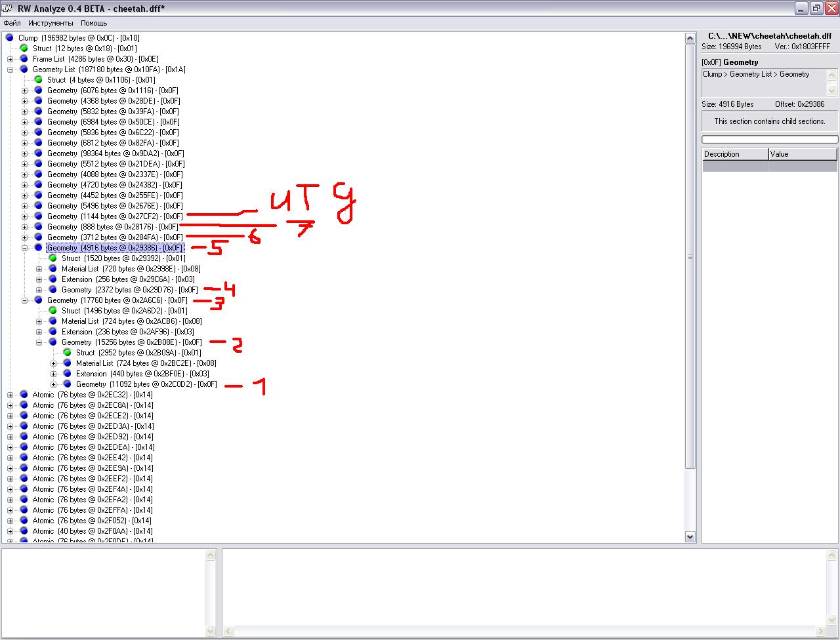This screenshot has height=640, width=840.
Task: Click the blue icon of Geometry (4368 bytes)
Action: click(x=38, y=101)
